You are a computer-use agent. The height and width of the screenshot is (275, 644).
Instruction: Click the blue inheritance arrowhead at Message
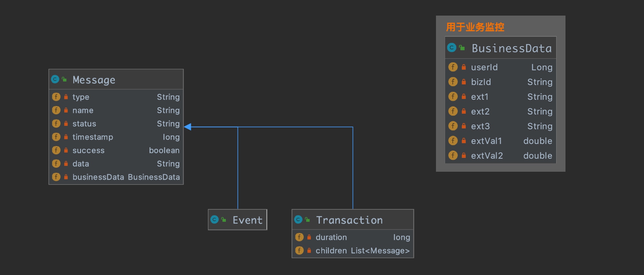[x=188, y=127]
